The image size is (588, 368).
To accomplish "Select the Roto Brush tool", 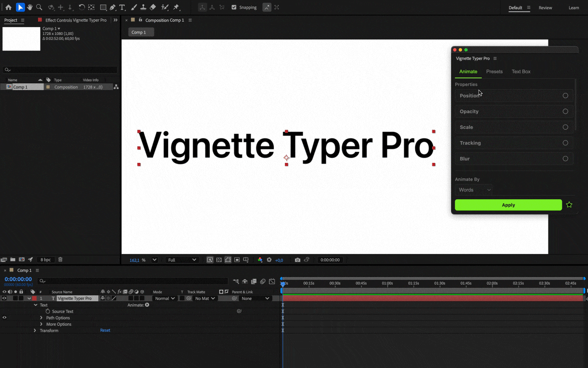I will click(165, 7).
